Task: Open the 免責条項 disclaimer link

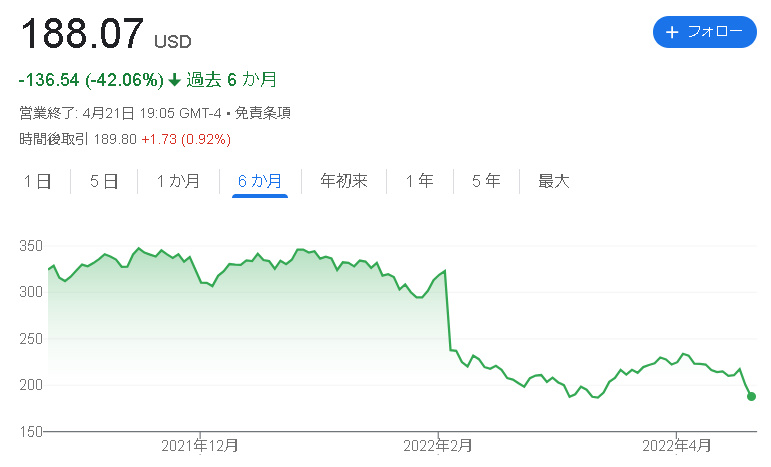Action: [263, 113]
